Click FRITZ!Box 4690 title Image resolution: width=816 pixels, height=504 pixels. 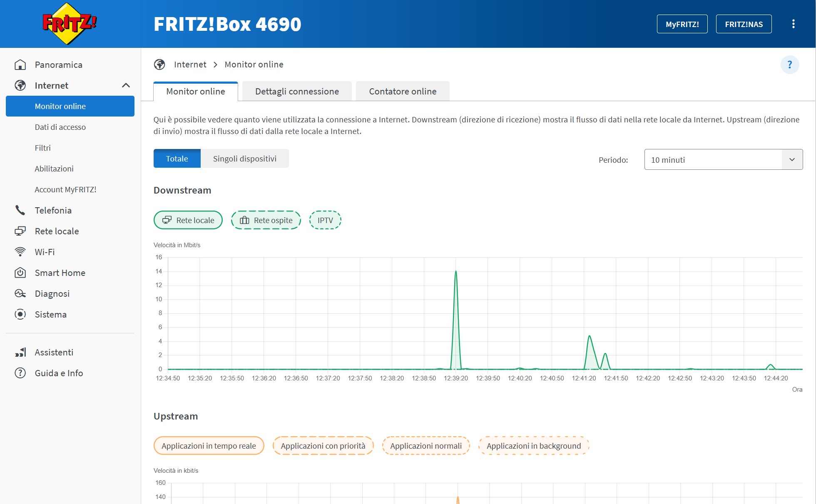click(227, 24)
